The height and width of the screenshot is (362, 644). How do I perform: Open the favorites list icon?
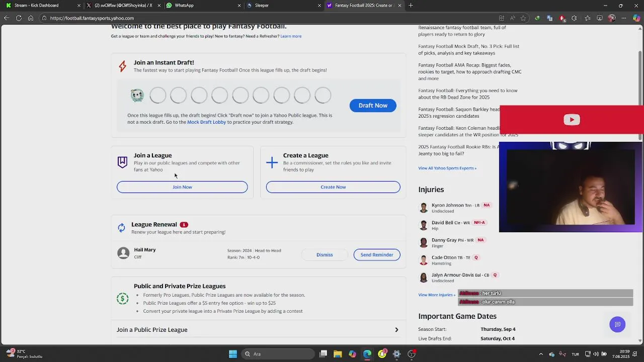[x=587, y=18]
